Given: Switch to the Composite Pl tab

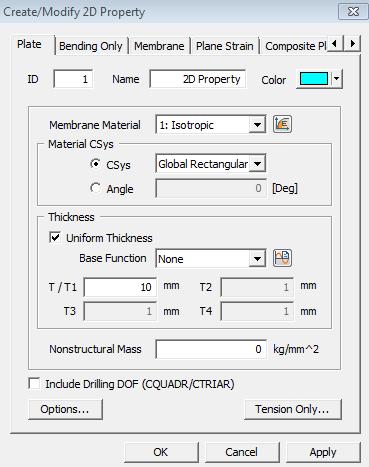Looking at the screenshot, I should (x=295, y=46).
